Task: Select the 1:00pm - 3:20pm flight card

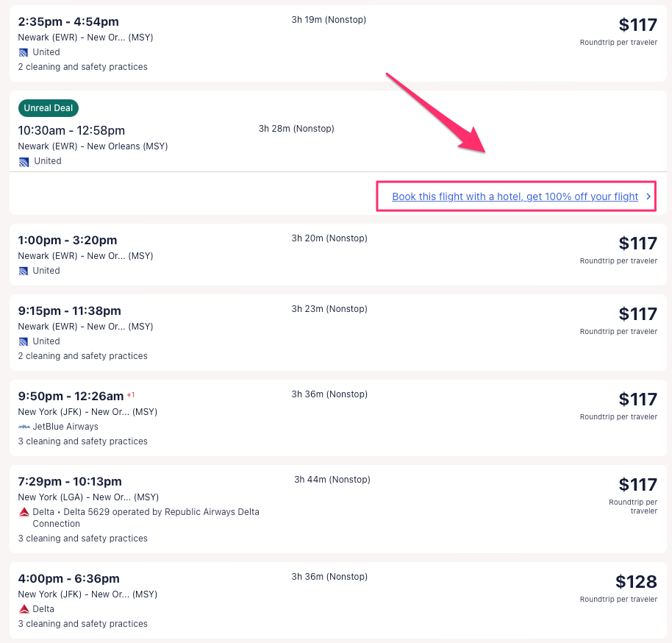Action: pos(68,241)
